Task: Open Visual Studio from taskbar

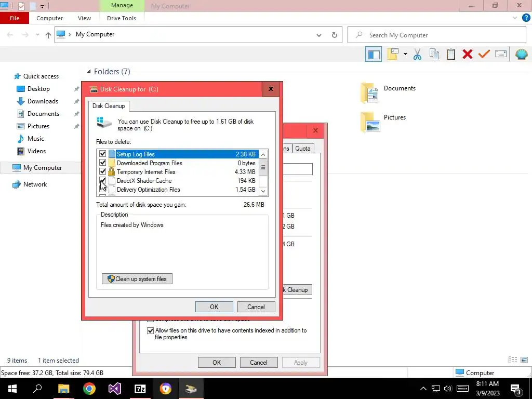Action: [115, 389]
